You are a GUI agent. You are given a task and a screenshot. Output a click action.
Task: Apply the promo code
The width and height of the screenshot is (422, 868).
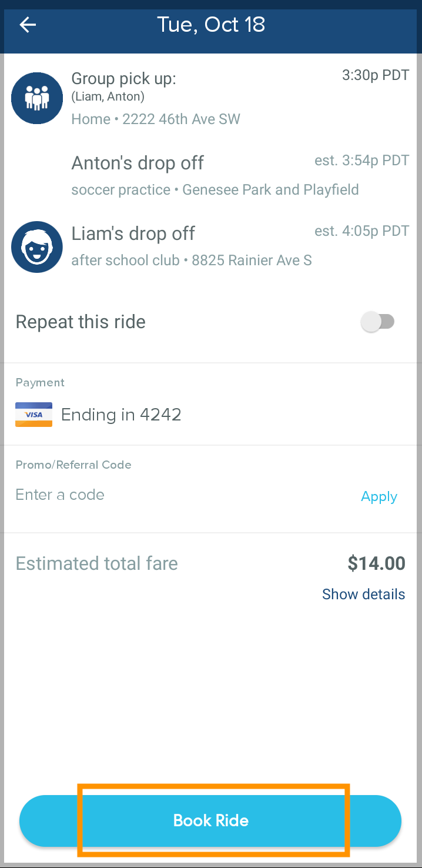(x=379, y=497)
